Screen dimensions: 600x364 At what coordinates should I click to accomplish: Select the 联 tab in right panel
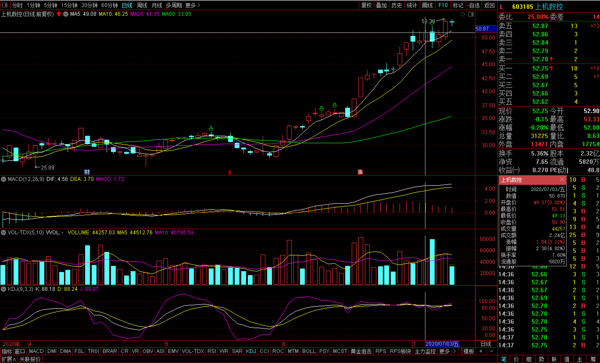[554, 359]
